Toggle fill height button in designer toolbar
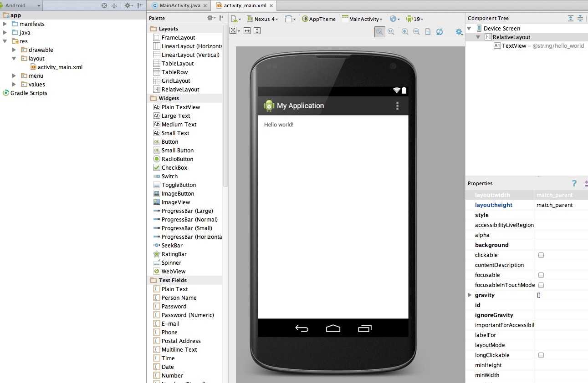This screenshot has height=383, width=588. 257,30
